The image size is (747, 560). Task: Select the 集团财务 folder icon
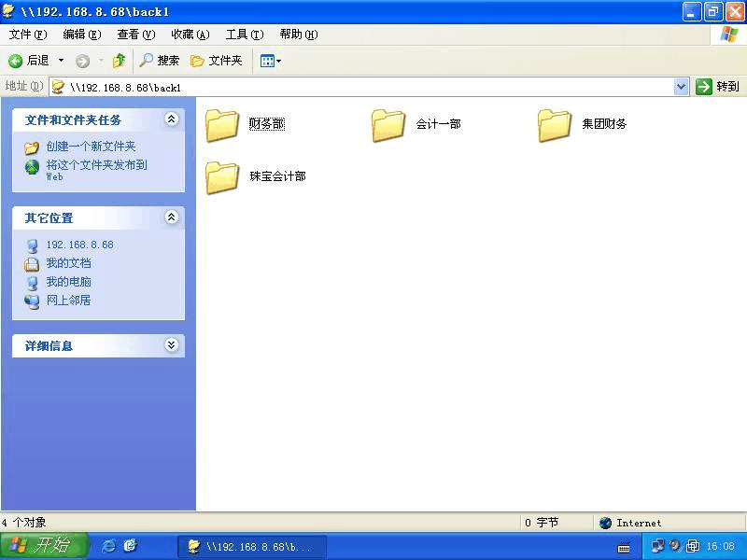(555, 125)
